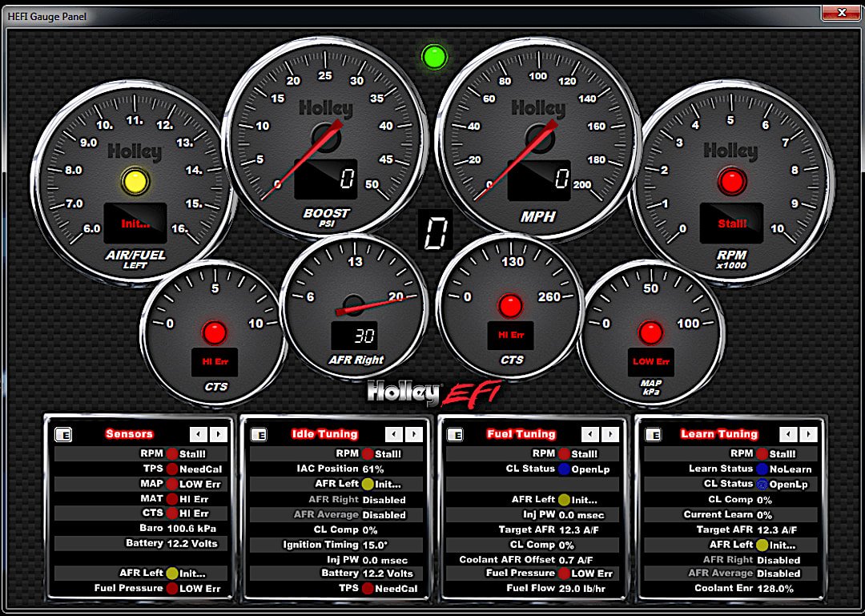This screenshot has width=865, height=616.
Task: Click the AFR Right gauge needle dial
Action: point(356,305)
